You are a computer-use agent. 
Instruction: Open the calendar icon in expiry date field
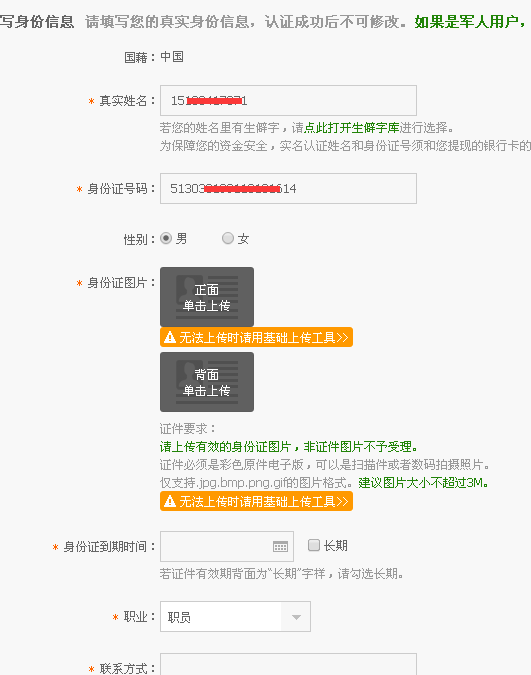(280, 546)
